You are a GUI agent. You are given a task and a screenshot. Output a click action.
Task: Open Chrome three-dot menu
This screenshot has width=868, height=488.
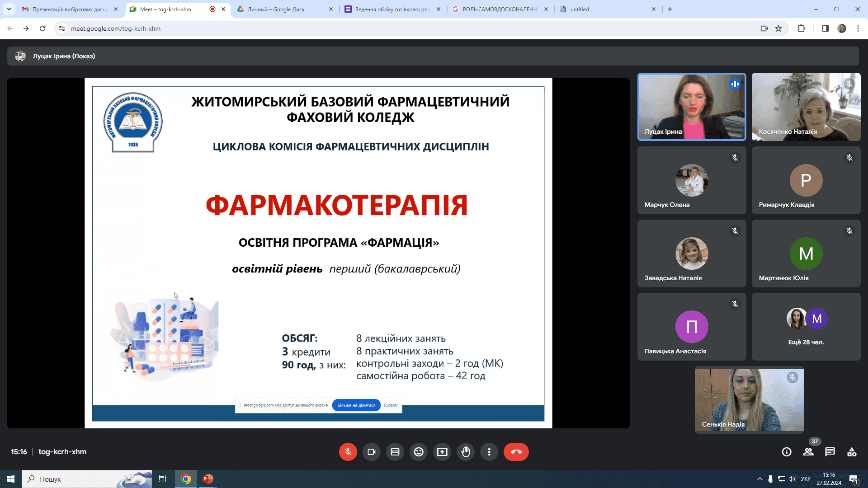858,28
